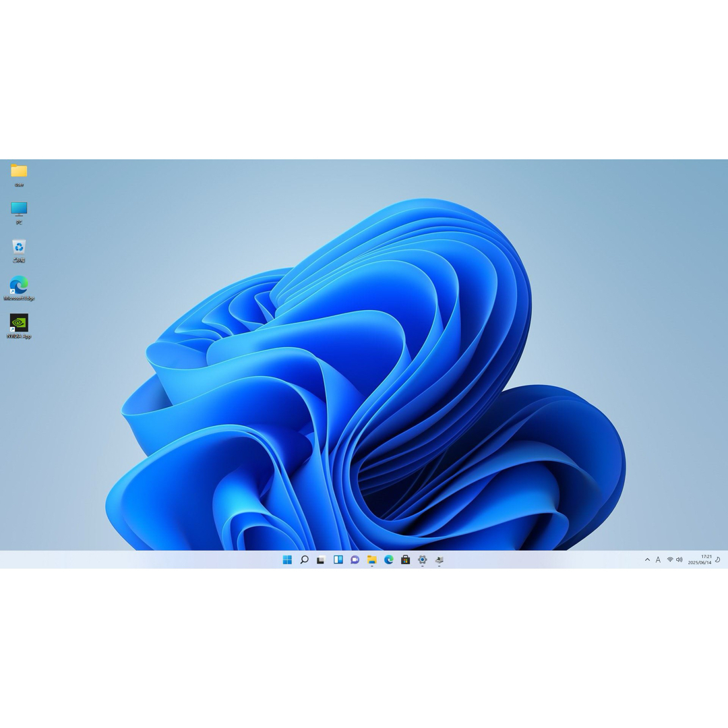
Task: Open Task View in taskbar
Action: coord(321,560)
